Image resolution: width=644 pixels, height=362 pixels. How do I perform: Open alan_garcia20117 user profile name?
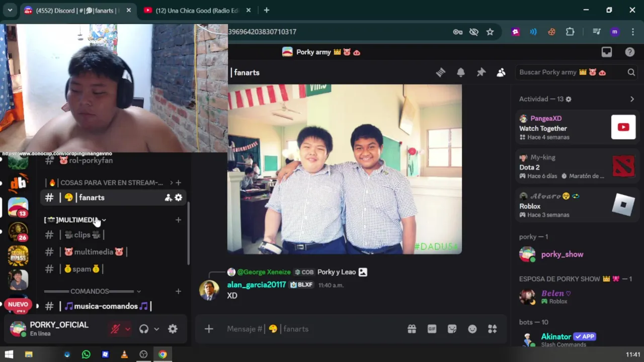point(257,285)
